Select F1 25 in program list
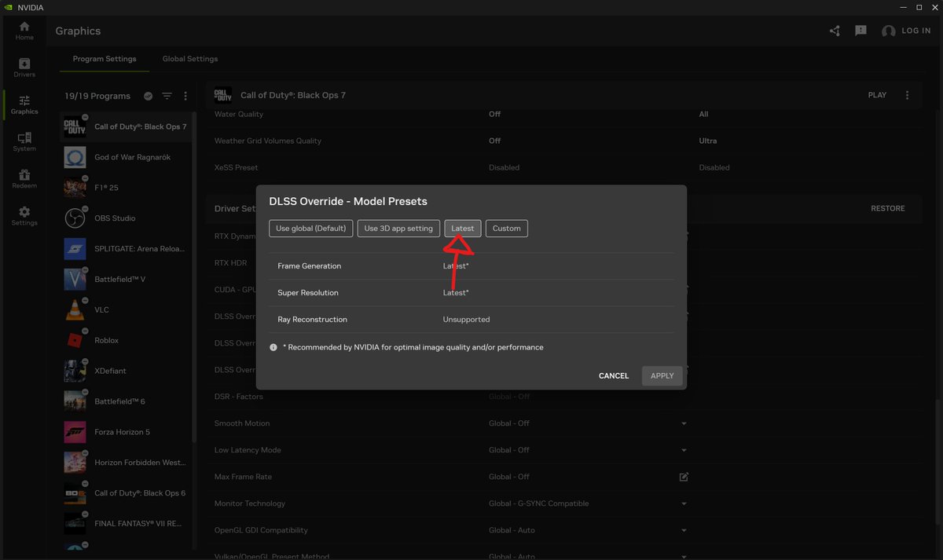This screenshot has width=943, height=560. point(126,188)
